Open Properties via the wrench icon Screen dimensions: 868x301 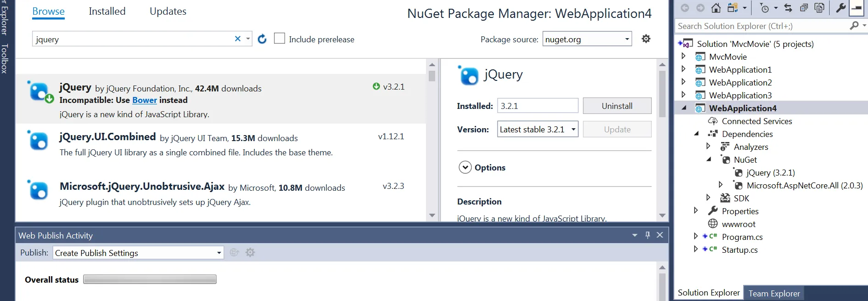pyautogui.click(x=840, y=8)
